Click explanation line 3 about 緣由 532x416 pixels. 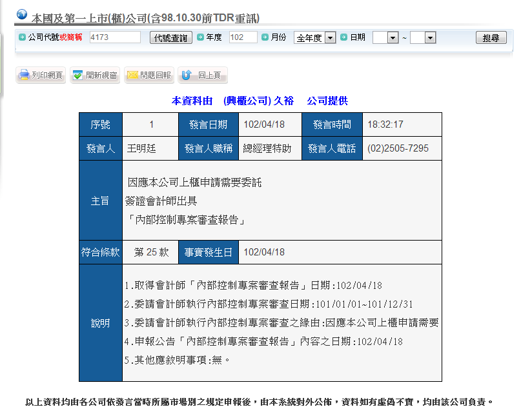(281, 322)
